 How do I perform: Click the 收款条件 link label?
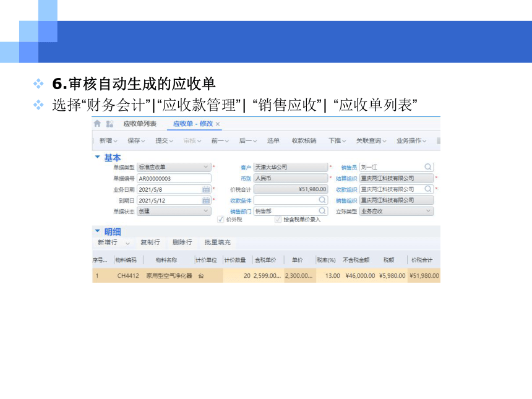tap(241, 200)
